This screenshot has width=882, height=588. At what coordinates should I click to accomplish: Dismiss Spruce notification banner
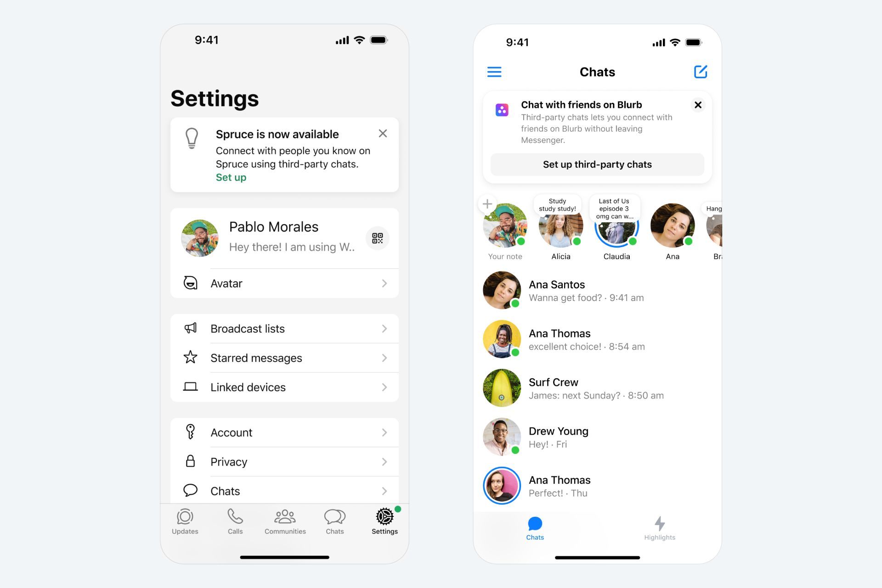(383, 134)
